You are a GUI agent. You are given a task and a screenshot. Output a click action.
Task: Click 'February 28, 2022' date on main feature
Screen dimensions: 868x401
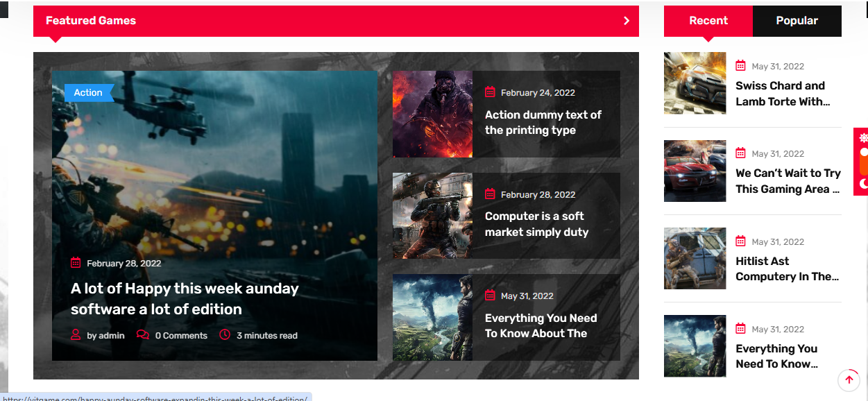point(124,264)
